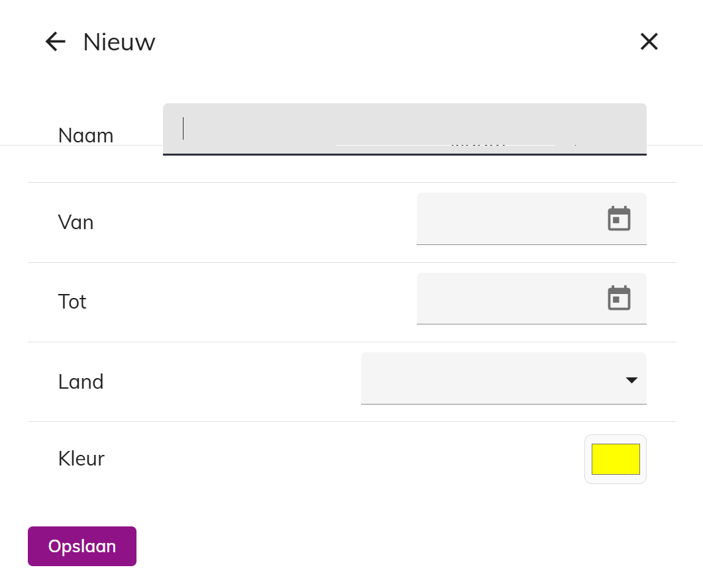
Task: Open the calendar picker for Tot
Action: [619, 298]
